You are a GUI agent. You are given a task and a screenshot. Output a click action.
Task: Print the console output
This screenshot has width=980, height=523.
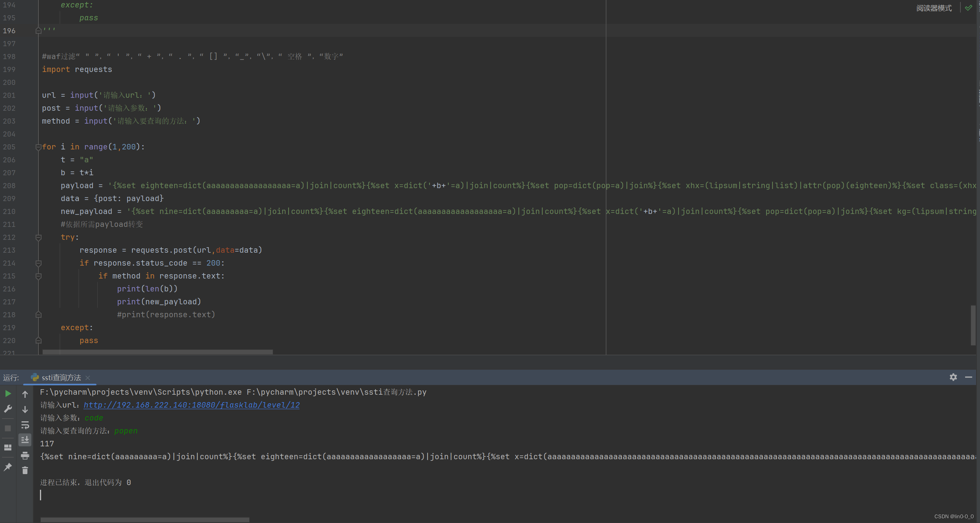[25, 455]
